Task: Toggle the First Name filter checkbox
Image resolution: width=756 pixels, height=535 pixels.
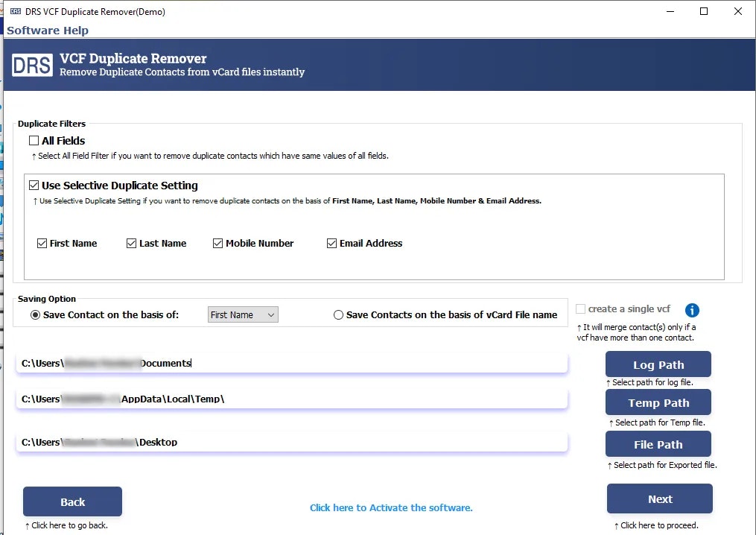Action: coord(42,243)
